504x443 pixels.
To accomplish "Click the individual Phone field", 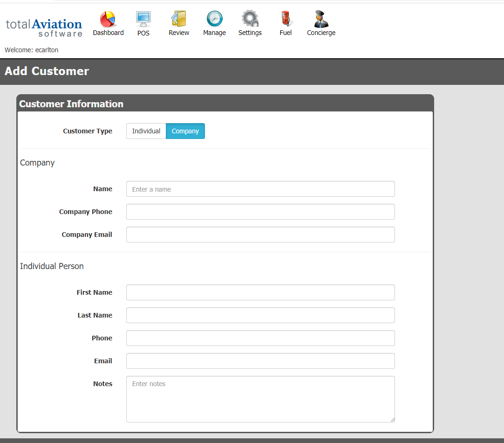I will (260, 338).
